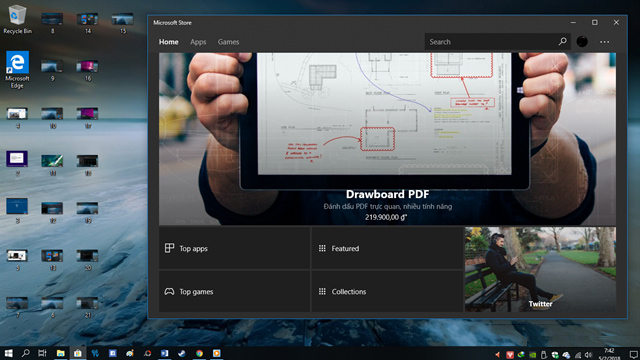Click the Drawboard PDF title text
The image size is (640, 360).
[387, 194]
